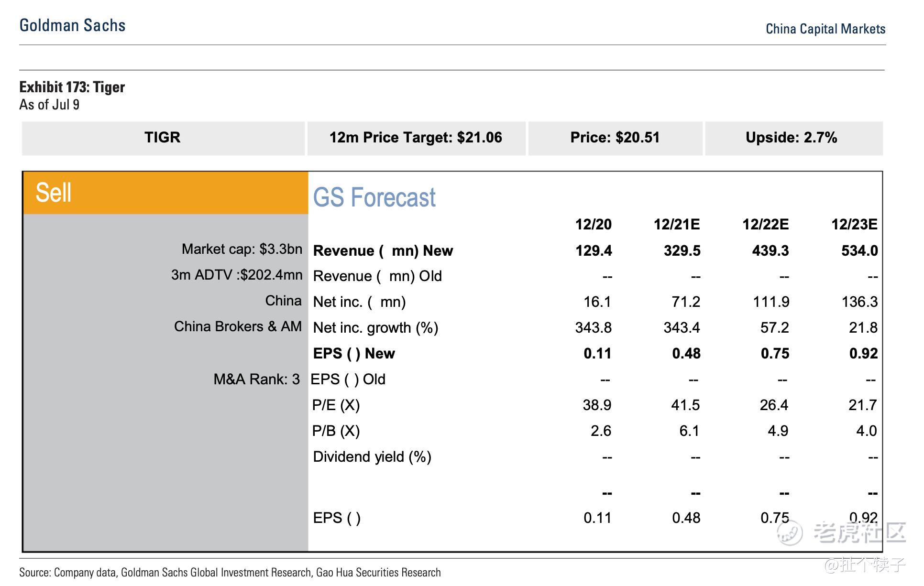924x586 pixels.
Task: Click P/E value 26.4
Action: [774, 405]
